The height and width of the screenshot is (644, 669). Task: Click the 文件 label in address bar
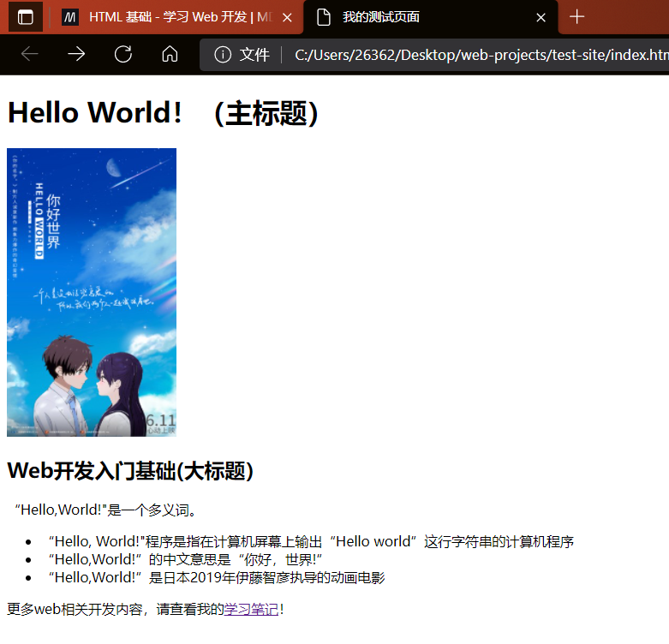254,55
